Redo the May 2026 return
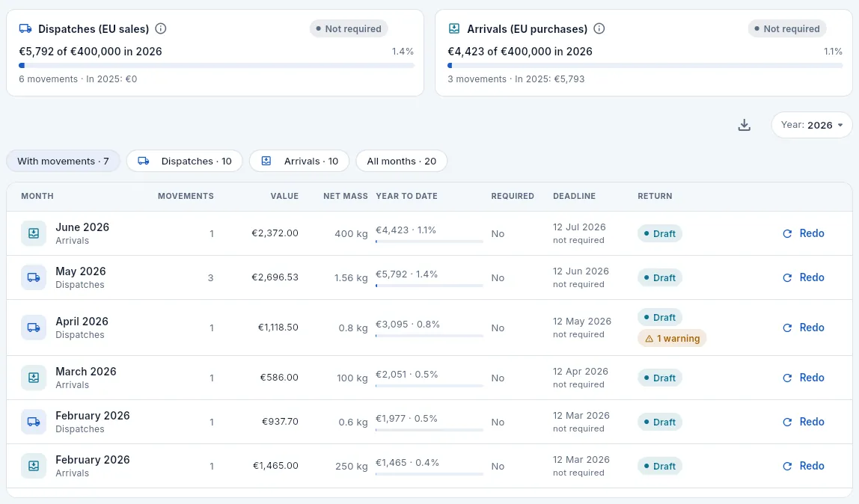The width and height of the screenshot is (859, 504). [804, 277]
